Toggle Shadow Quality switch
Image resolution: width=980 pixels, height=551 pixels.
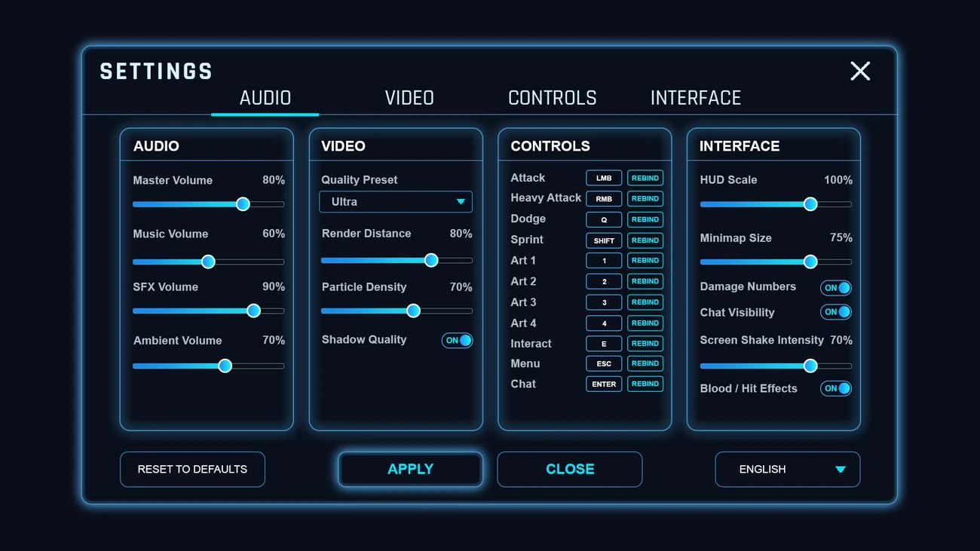(x=458, y=341)
